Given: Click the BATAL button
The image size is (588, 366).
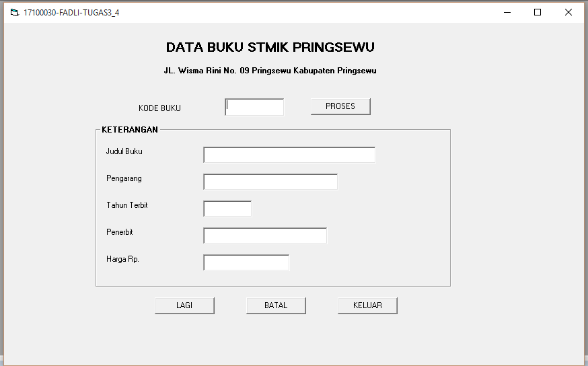Looking at the screenshot, I should 276,305.
